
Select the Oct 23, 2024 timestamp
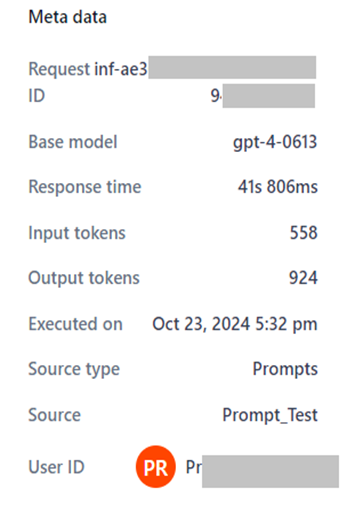(x=235, y=324)
